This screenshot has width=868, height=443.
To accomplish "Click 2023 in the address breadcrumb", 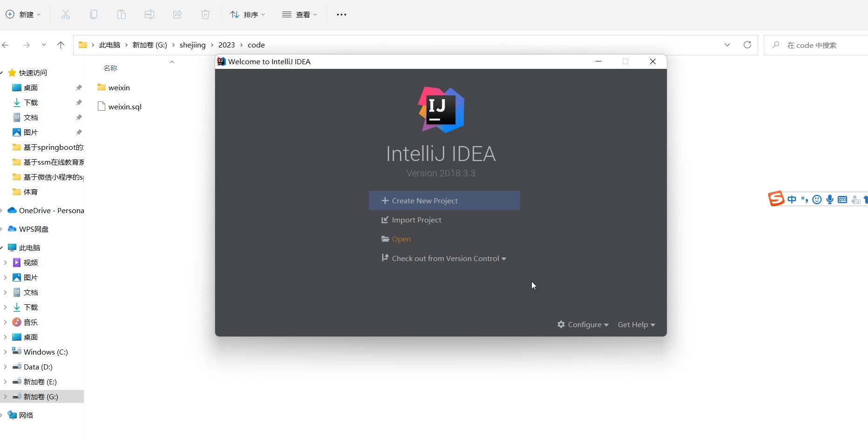I will coord(226,45).
